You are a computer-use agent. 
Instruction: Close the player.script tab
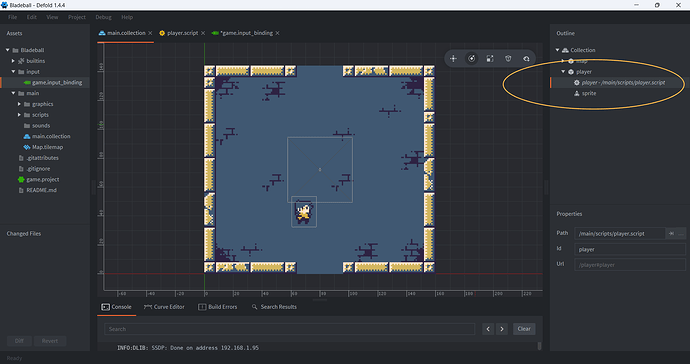[203, 33]
